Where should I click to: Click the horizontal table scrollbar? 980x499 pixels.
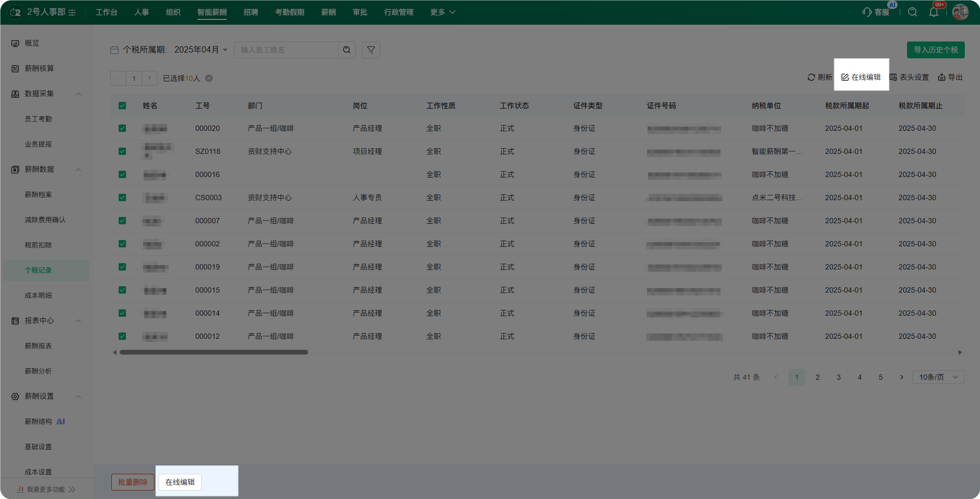214,352
